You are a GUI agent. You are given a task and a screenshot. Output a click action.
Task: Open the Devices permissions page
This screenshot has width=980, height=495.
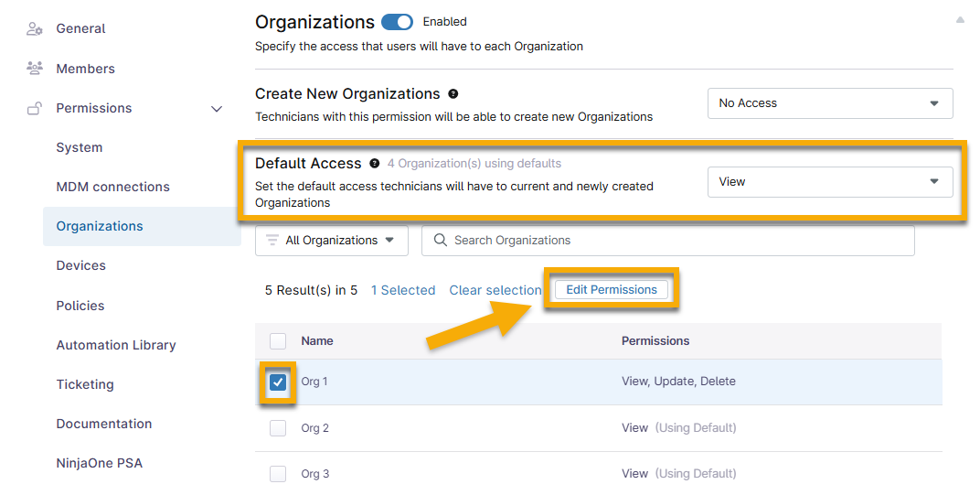[81, 265]
